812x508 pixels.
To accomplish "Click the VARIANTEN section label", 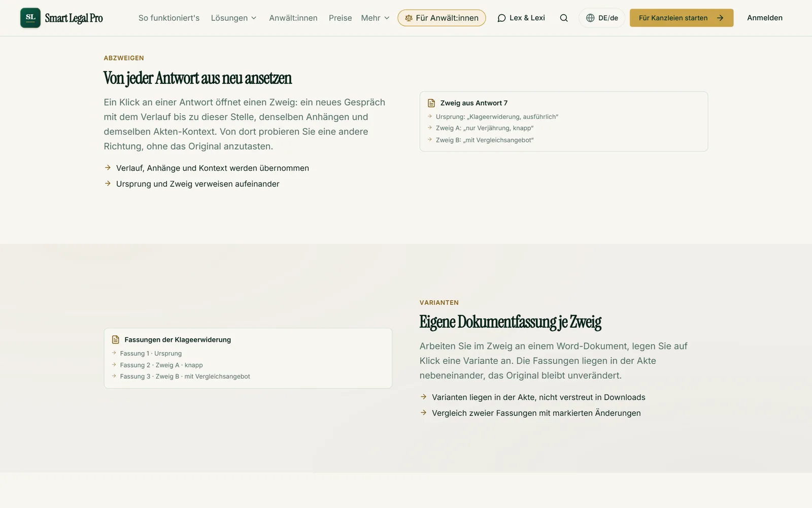I will click(439, 302).
